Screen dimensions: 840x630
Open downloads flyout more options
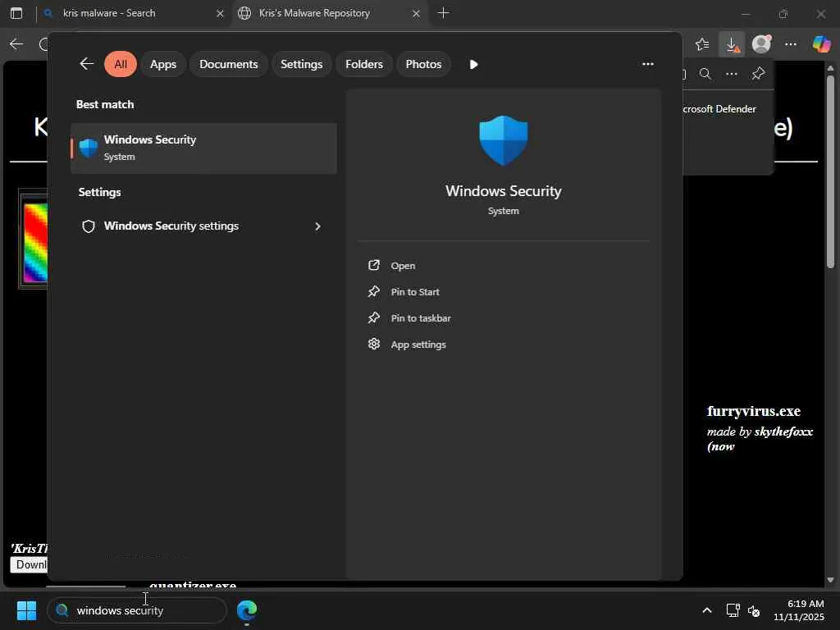731,74
